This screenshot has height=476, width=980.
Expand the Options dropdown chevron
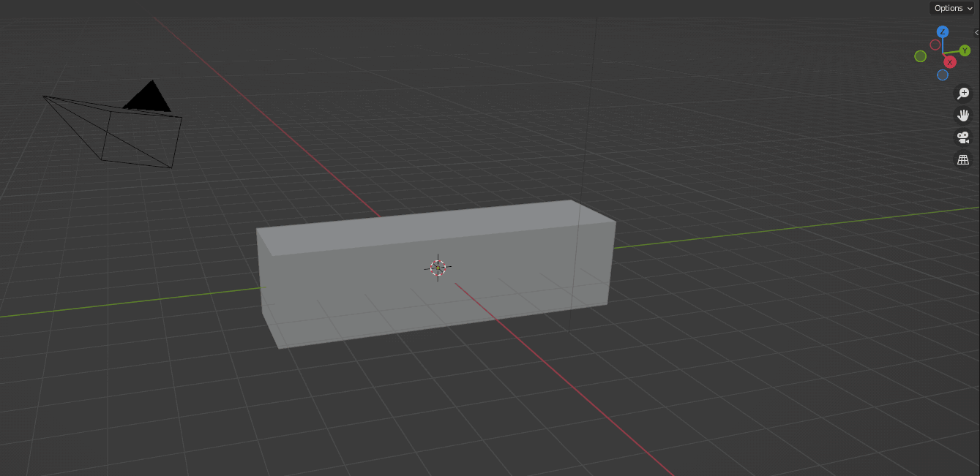point(968,8)
